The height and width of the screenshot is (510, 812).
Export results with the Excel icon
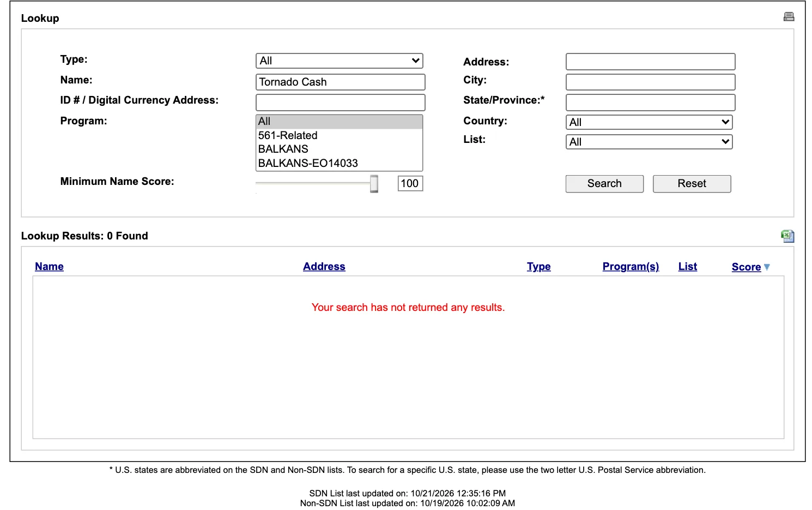(787, 236)
